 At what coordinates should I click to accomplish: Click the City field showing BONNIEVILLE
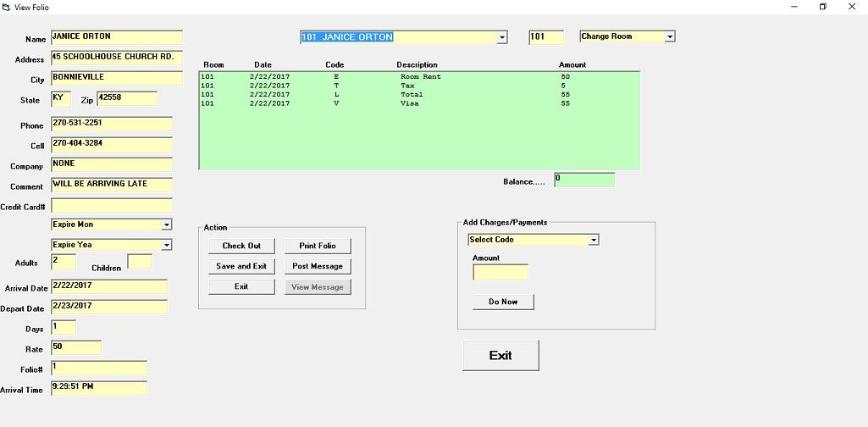116,78
